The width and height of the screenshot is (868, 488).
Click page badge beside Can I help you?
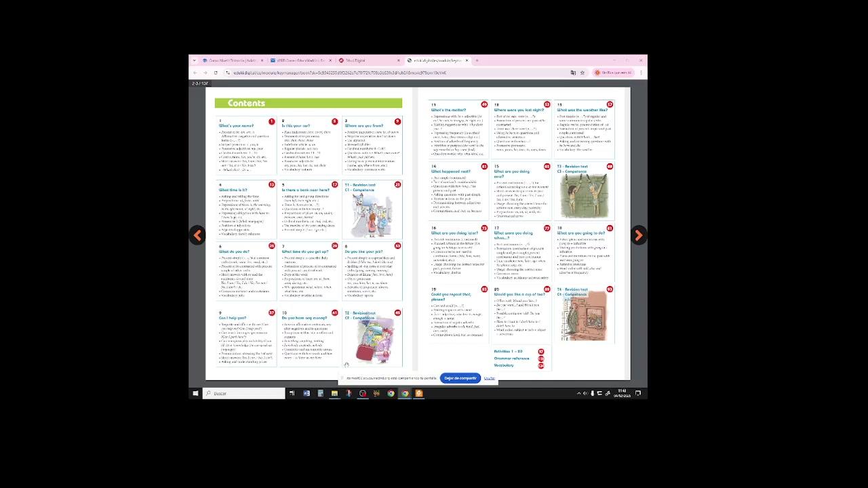[271, 313]
